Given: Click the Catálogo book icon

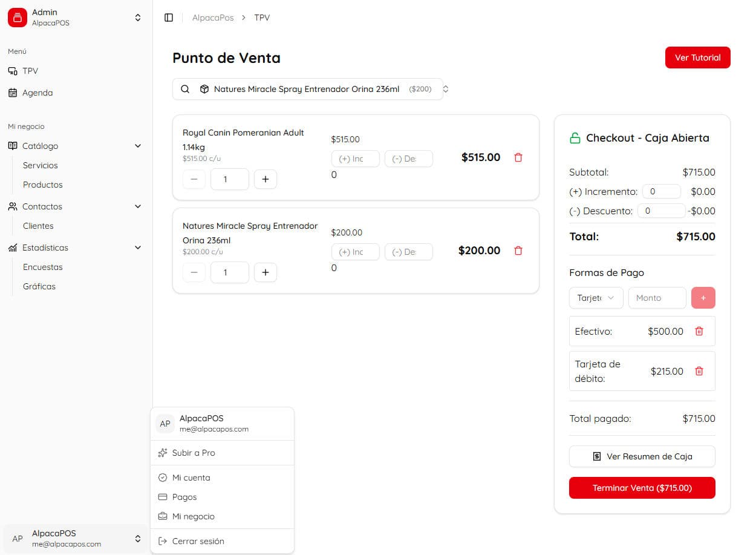Looking at the screenshot, I should tap(13, 146).
